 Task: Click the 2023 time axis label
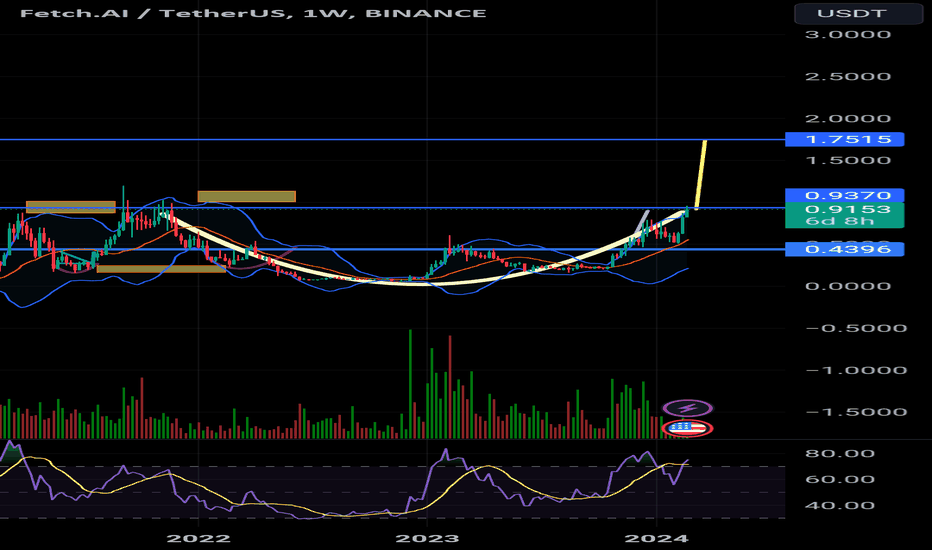pos(427,538)
